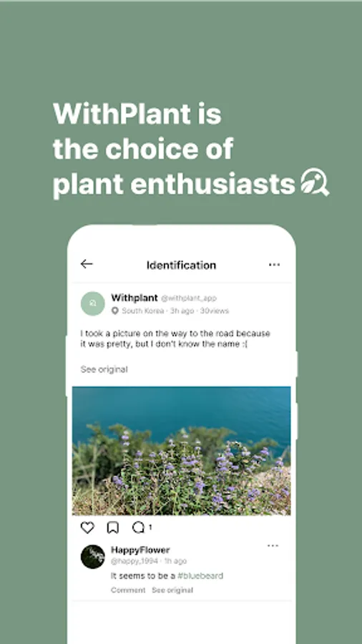This screenshot has height=644, width=362.
Task: Open the three-dot menu beside Identification title
Action: [274, 265]
